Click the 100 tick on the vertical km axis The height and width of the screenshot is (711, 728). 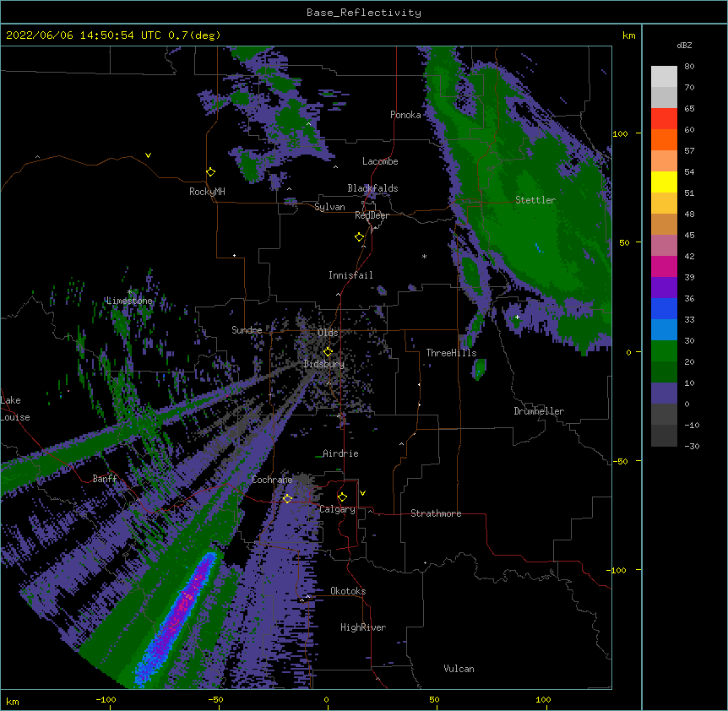tap(620, 134)
